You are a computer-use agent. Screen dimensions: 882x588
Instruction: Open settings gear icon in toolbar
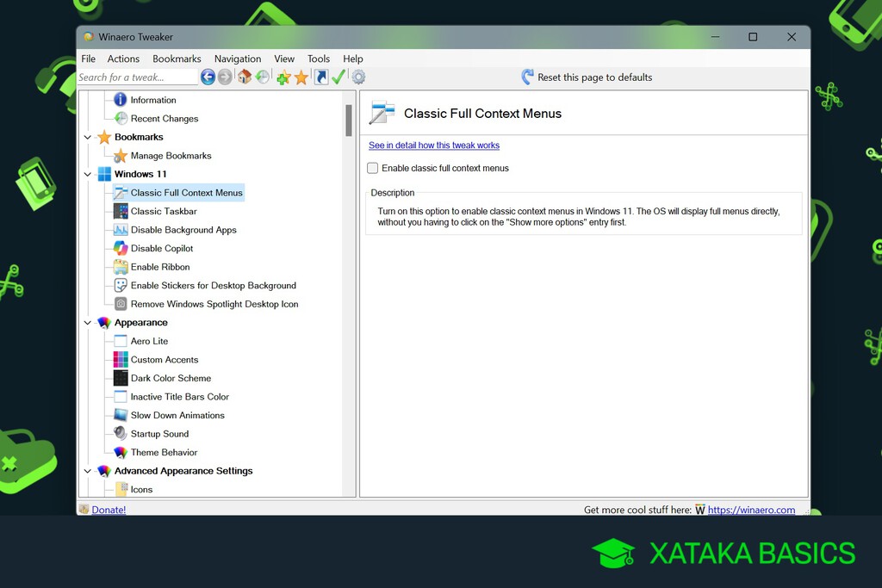click(x=358, y=77)
